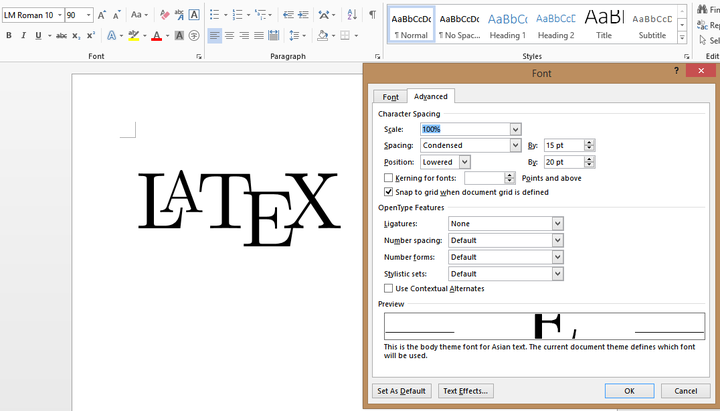Open Text Effects dialog button

tap(466, 391)
